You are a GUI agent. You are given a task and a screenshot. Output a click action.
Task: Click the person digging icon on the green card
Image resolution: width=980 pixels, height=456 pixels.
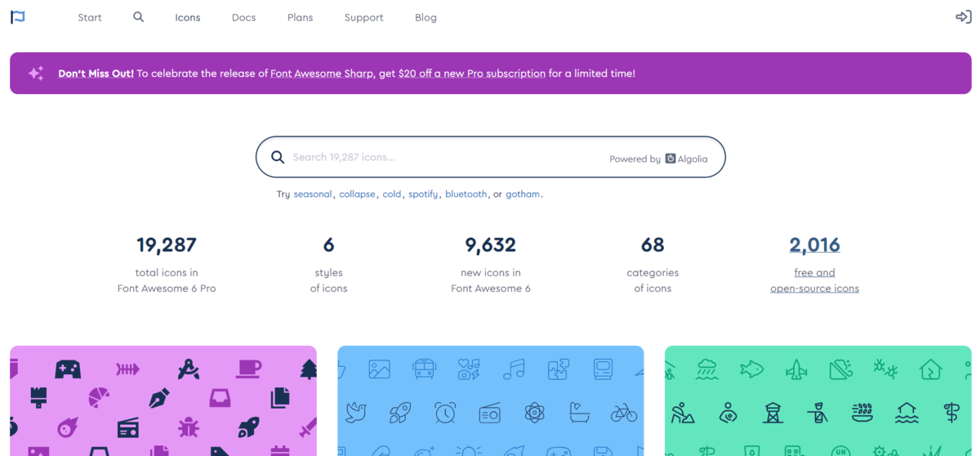(684, 414)
